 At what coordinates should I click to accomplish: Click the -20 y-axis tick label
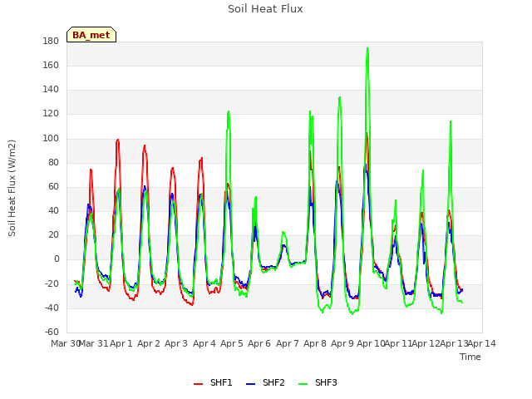click(52, 283)
